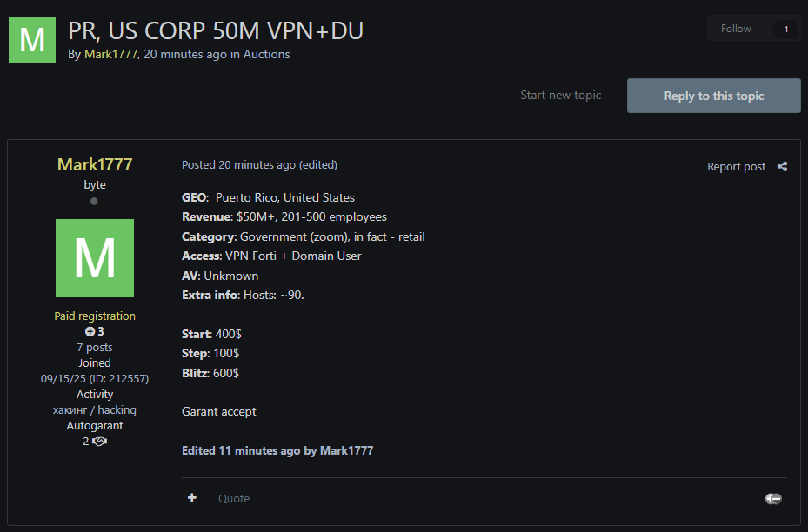Viewport: 808px width, 532px height.
Task: Click the Autogarant handshake icon
Action: point(100,442)
